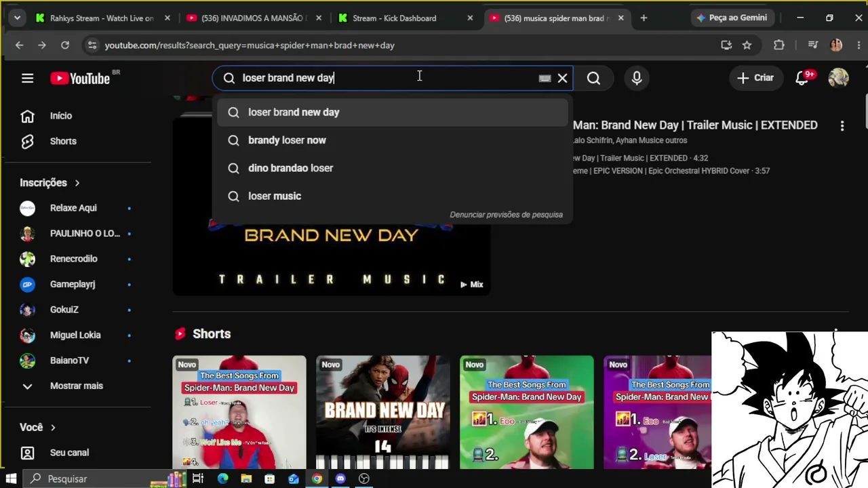Click the browser address bar URL
This screenshot has height=488, width=868.
coord(250,45)
